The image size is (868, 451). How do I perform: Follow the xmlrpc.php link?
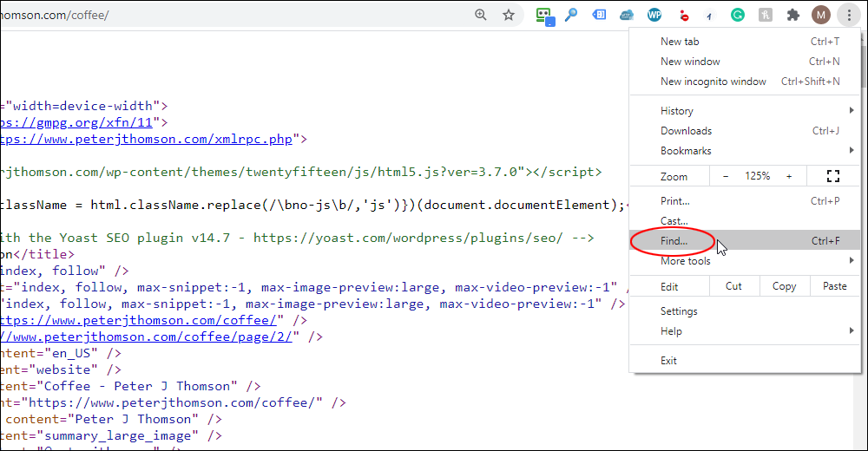(x=146, y=139)
